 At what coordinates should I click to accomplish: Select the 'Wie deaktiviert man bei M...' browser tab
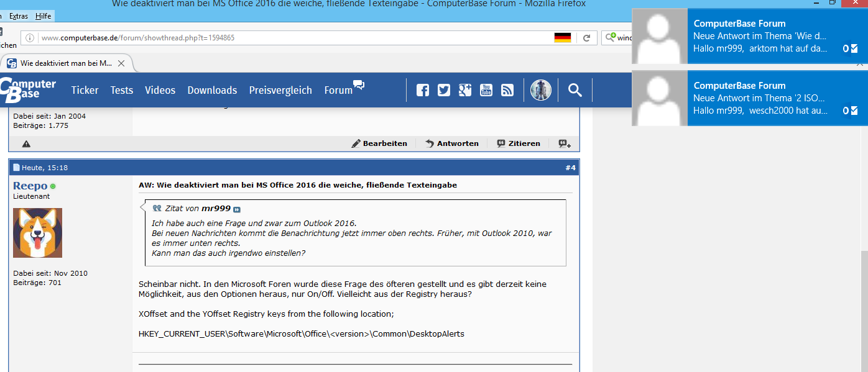[66, 63]
